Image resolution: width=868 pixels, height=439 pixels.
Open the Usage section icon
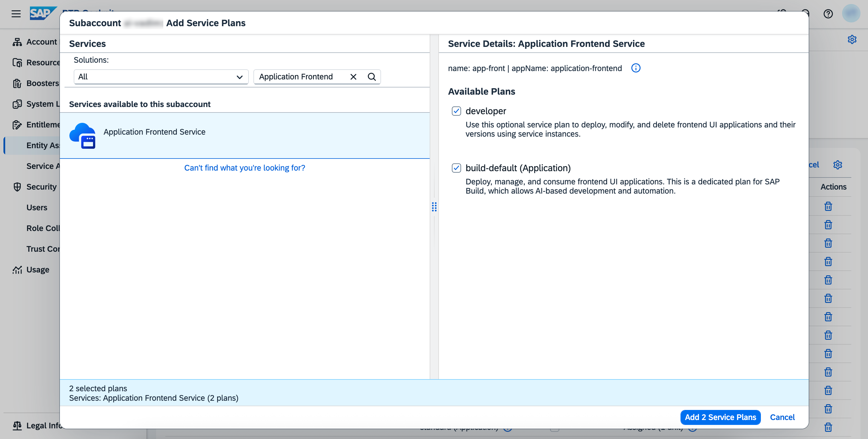[18, 269]
